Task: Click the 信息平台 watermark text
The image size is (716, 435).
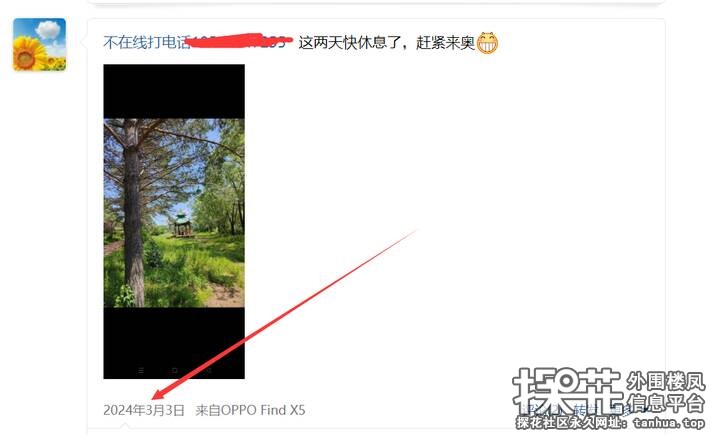Action: click(x=666, y=403)
